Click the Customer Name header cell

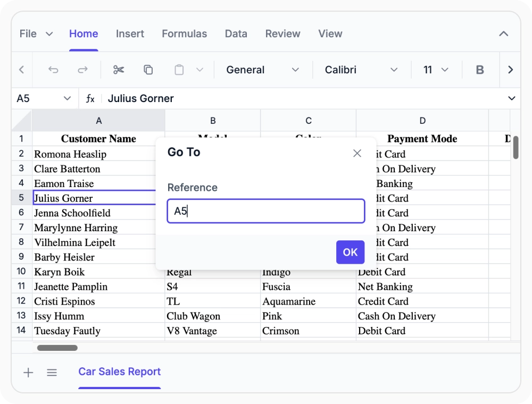click(x=98, y=139)
